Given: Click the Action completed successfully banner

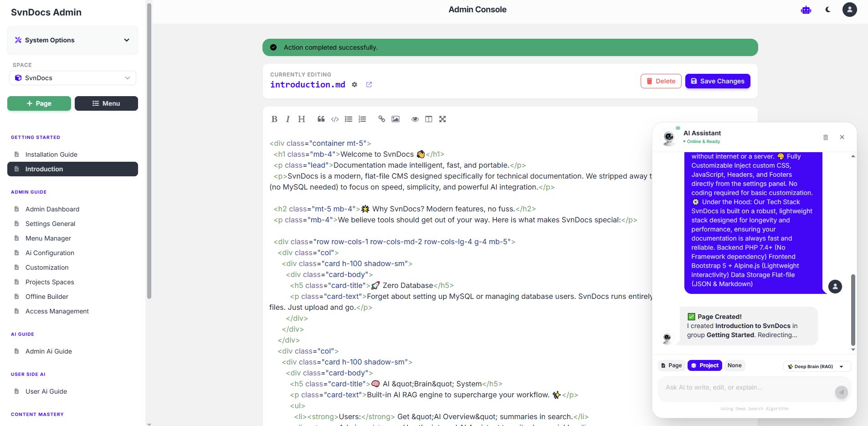Looking at the screenshot, I should coord(510,47).
